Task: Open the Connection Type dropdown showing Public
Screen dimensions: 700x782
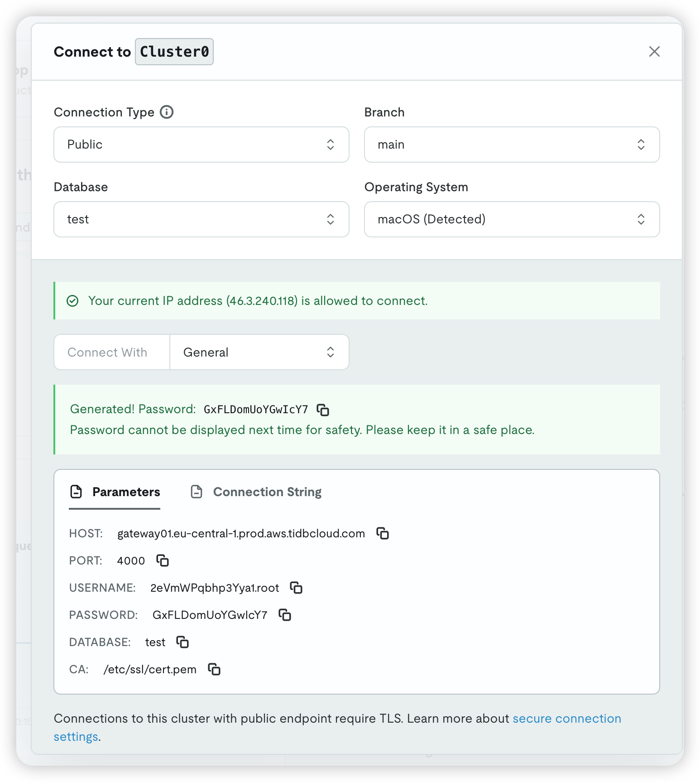Action: pos(201,145)
